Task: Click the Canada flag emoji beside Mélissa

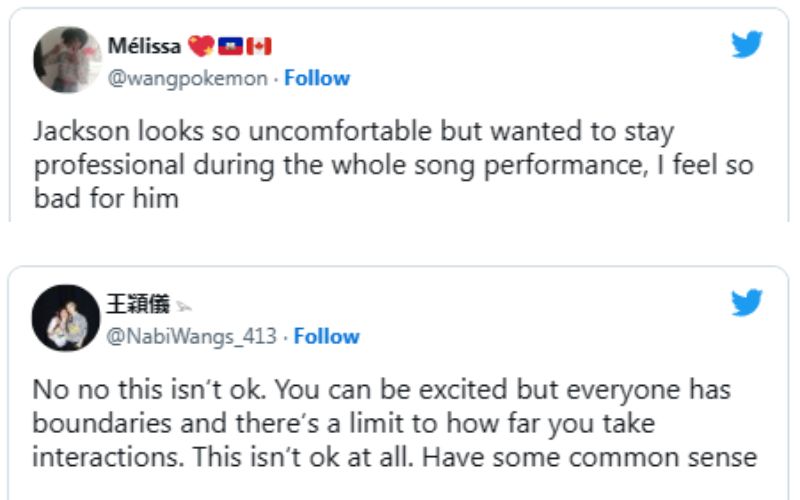Action: [x=258, y=47]
